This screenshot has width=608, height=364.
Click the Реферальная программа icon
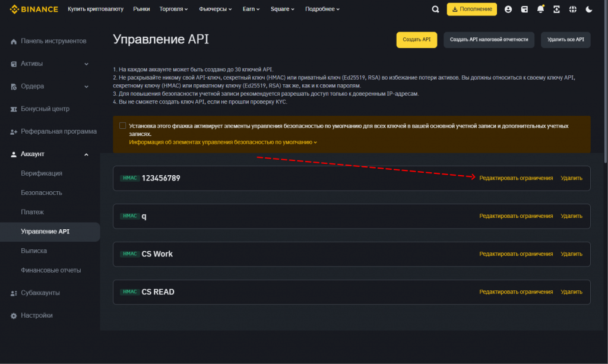tap(14, 132)
